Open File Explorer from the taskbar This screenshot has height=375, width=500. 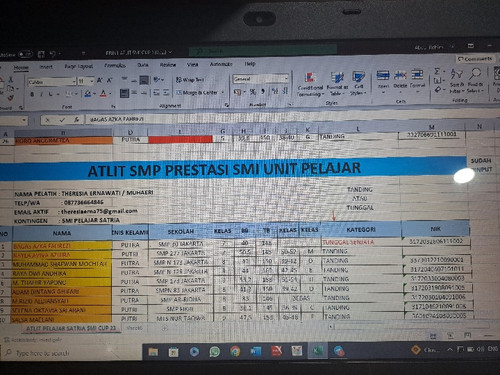point(153,352)
